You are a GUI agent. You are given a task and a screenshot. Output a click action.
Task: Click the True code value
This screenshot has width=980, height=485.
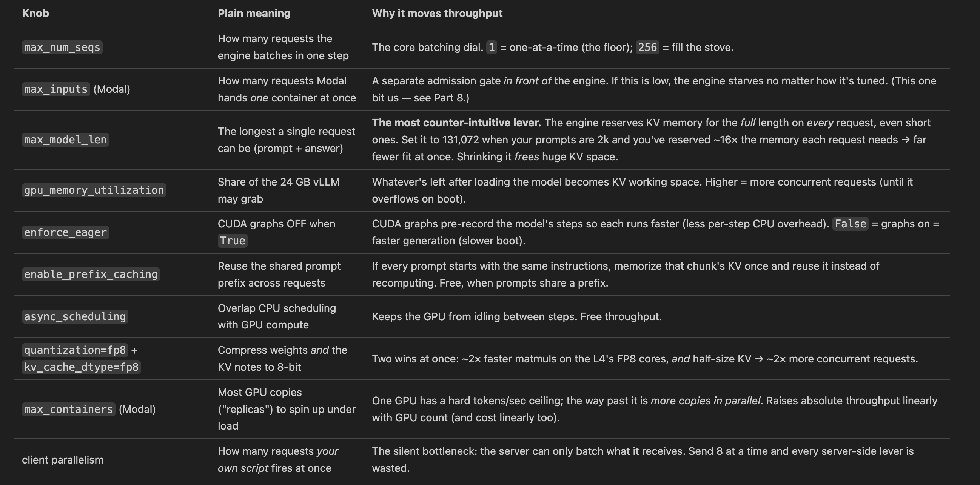click(233, 241)
